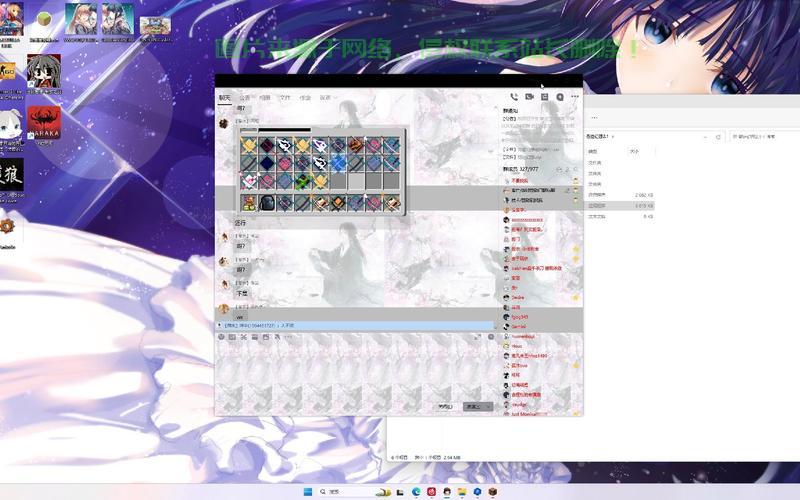Open the 作业 tab
The width and height of the screenshot is (800, 500).
point(305,97)
